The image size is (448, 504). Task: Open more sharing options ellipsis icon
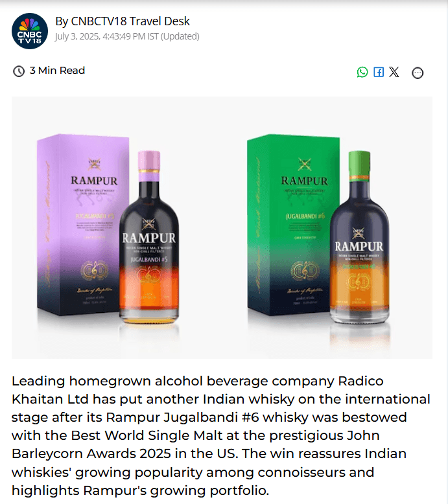tap(418, 73)
